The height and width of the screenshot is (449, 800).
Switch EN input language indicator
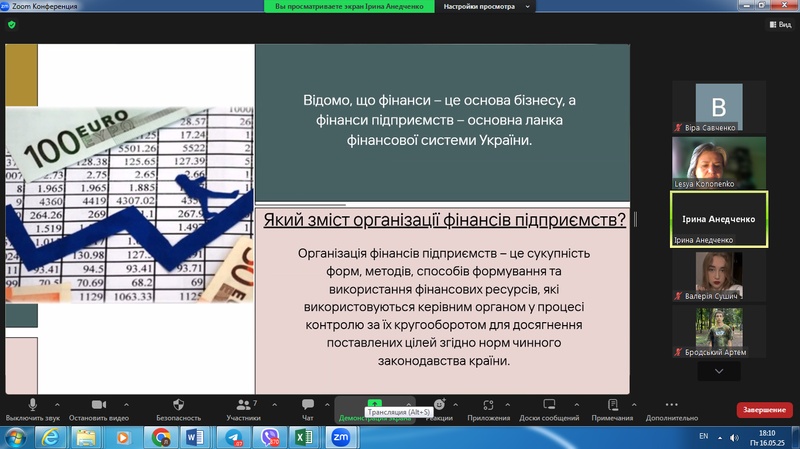[x=704, y=436]
